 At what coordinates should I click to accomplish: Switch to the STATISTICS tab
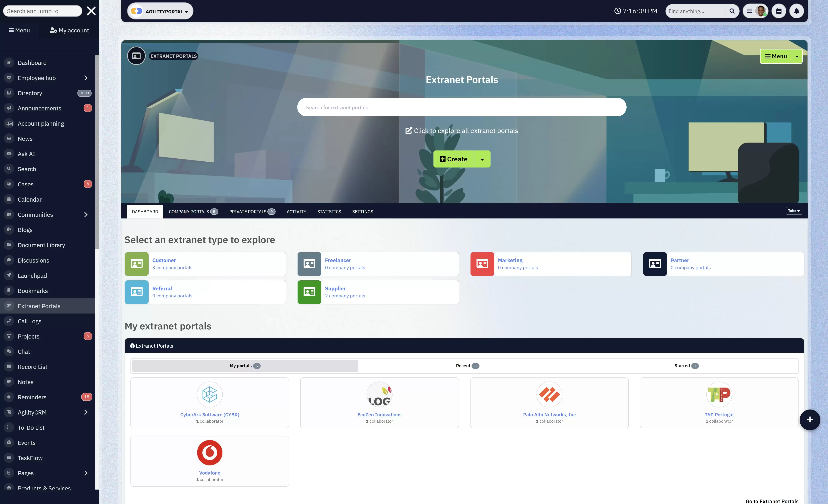click(329, 212)
